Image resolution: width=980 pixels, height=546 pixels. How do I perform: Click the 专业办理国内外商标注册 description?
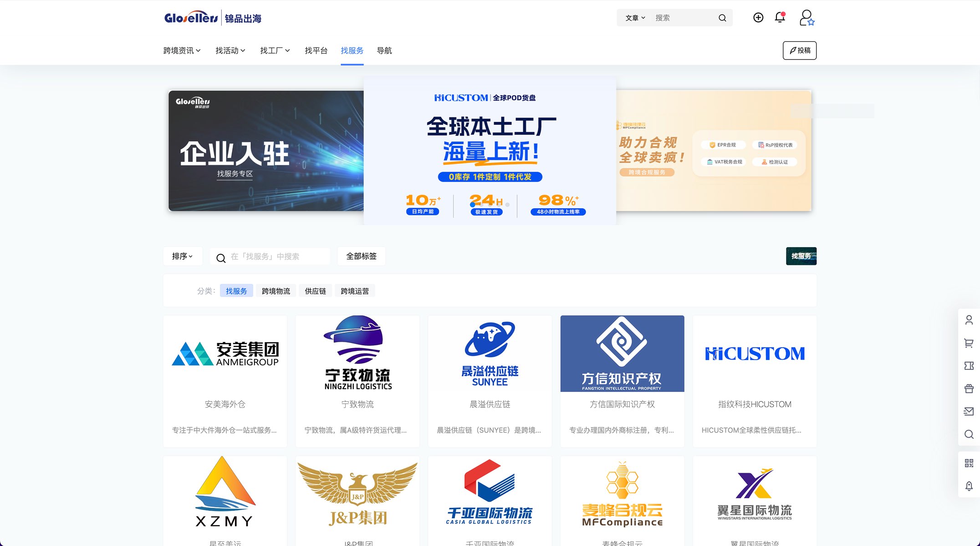[x=622, y=430]
